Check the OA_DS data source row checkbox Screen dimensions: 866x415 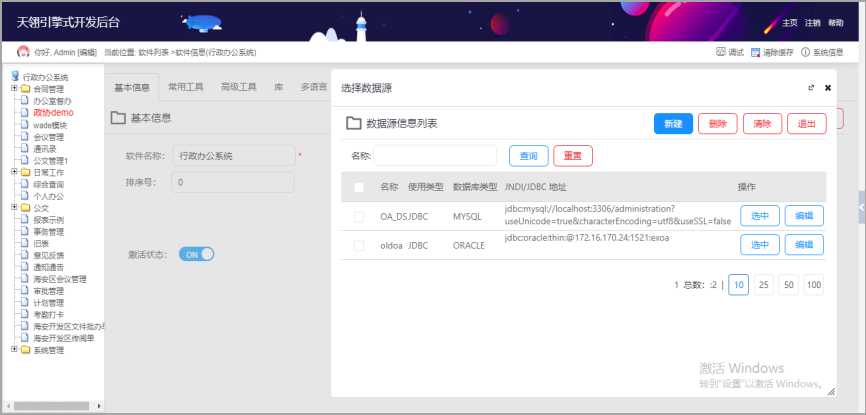(359, 216)
